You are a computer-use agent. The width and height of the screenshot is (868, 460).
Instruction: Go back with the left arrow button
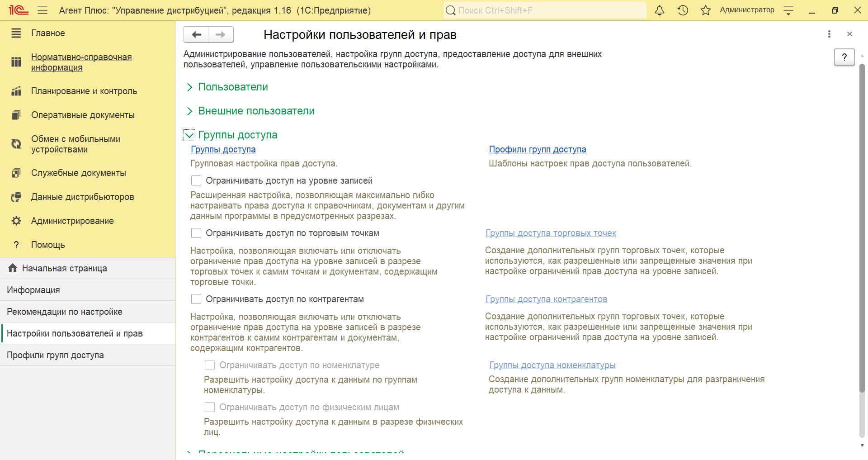click(x=196, y=34)
